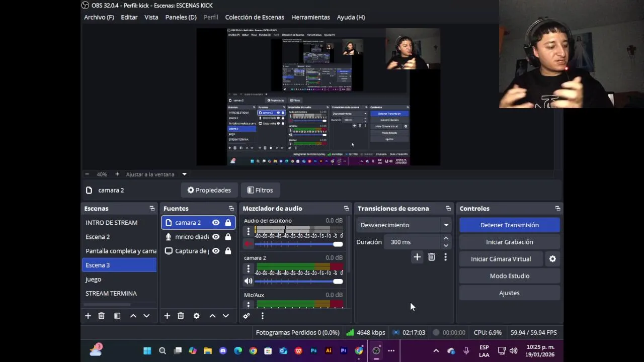Screen dimensions: 644x362
Task: Open Discord from the taskbar
Action: coord(223,351)
